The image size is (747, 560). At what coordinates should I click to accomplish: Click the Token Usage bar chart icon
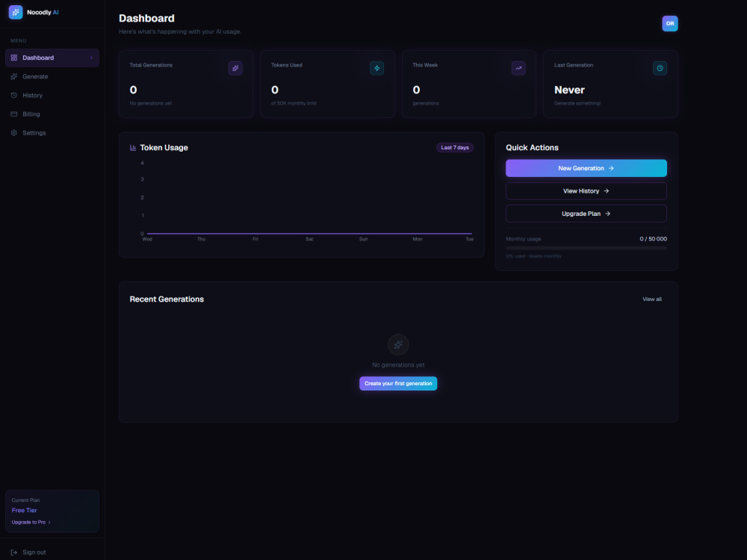[133, 148]
